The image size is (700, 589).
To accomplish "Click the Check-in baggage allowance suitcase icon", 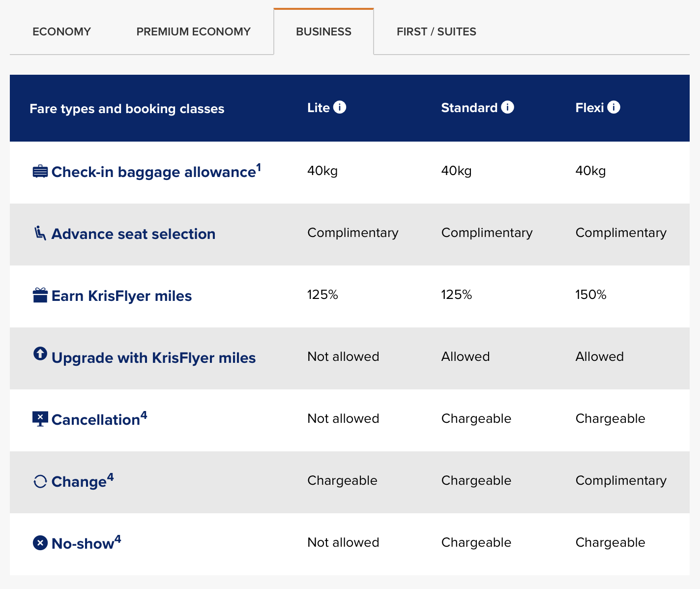I will 40,171.
